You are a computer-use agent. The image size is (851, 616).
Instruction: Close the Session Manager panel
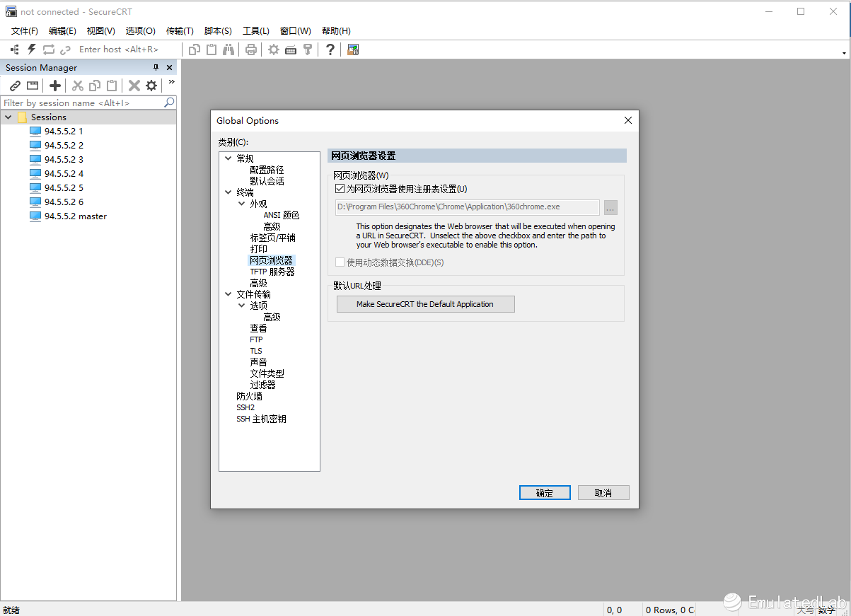(169, 67)
